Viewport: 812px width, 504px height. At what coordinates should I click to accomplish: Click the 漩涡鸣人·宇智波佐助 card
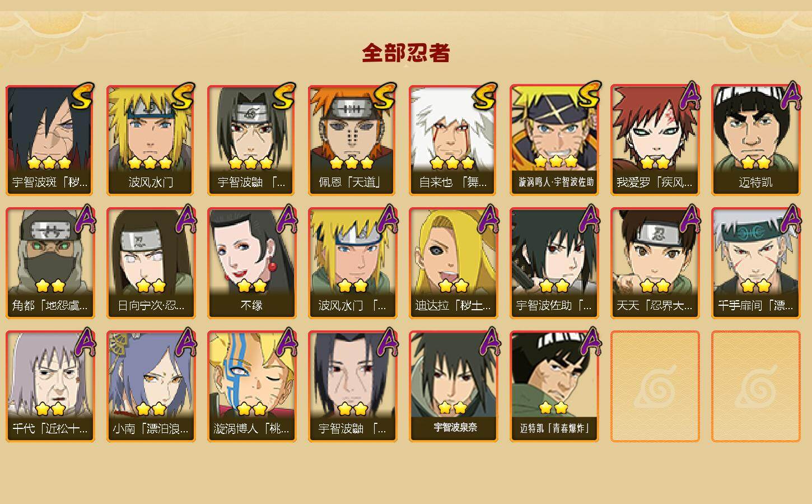click(554, 140)
